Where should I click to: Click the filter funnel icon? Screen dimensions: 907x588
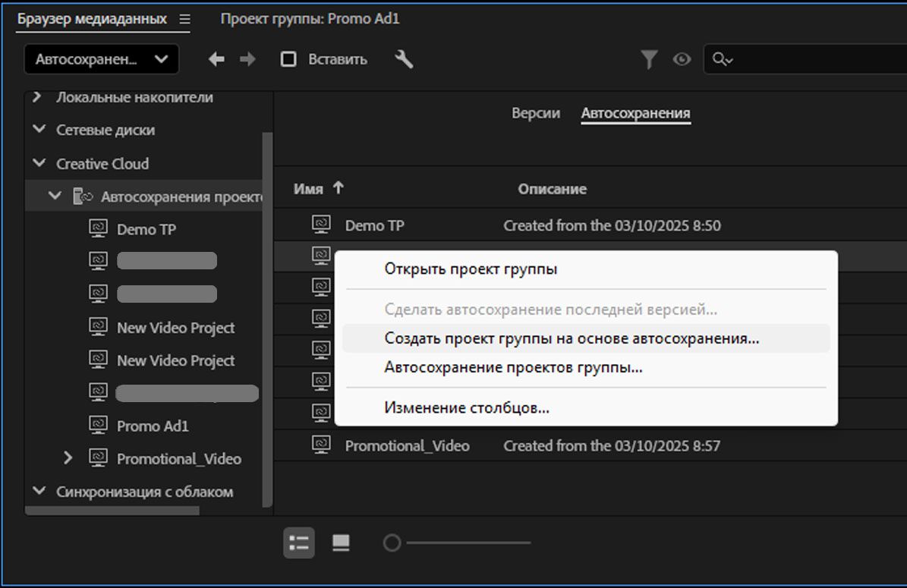649,59
